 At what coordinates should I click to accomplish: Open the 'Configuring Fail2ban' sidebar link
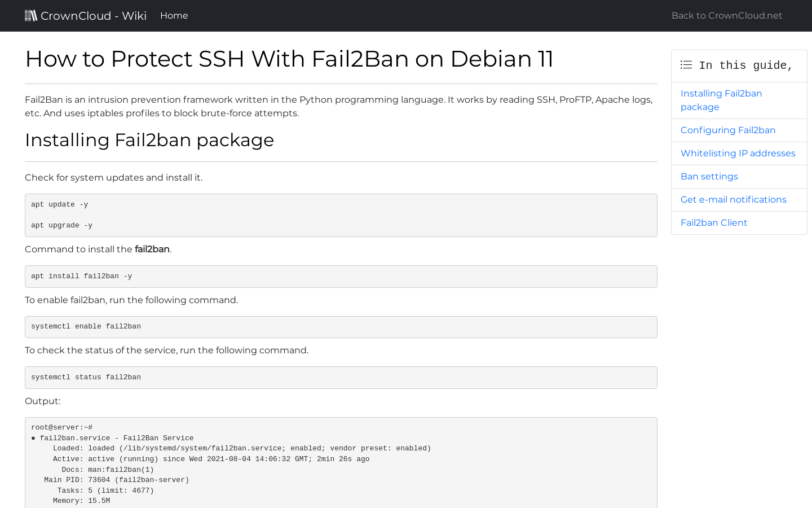727,130
